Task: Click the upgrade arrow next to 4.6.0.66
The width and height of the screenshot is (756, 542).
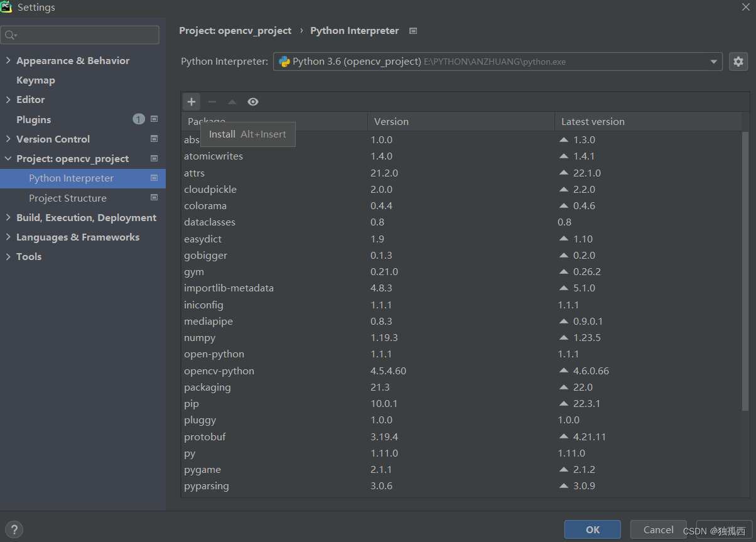Action: [x=564, y=371]
